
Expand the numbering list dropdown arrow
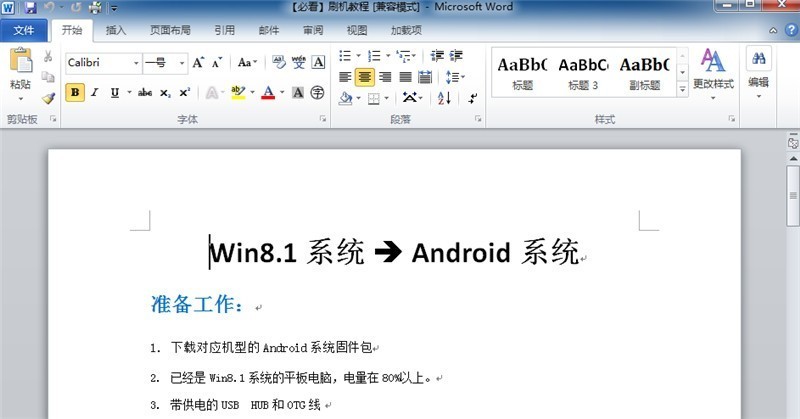coord(388,56)
